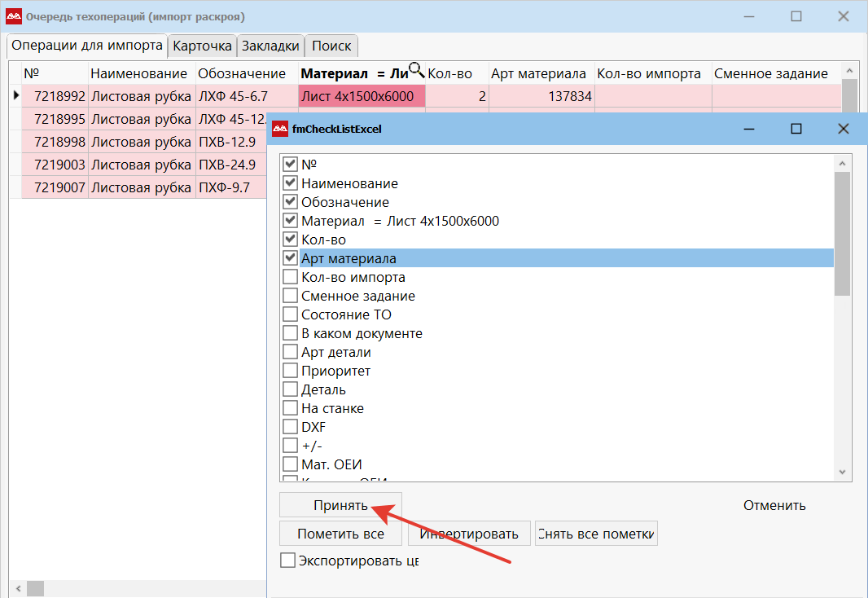
Task: Click Отменить to cancel
Action: click(774, 505)
